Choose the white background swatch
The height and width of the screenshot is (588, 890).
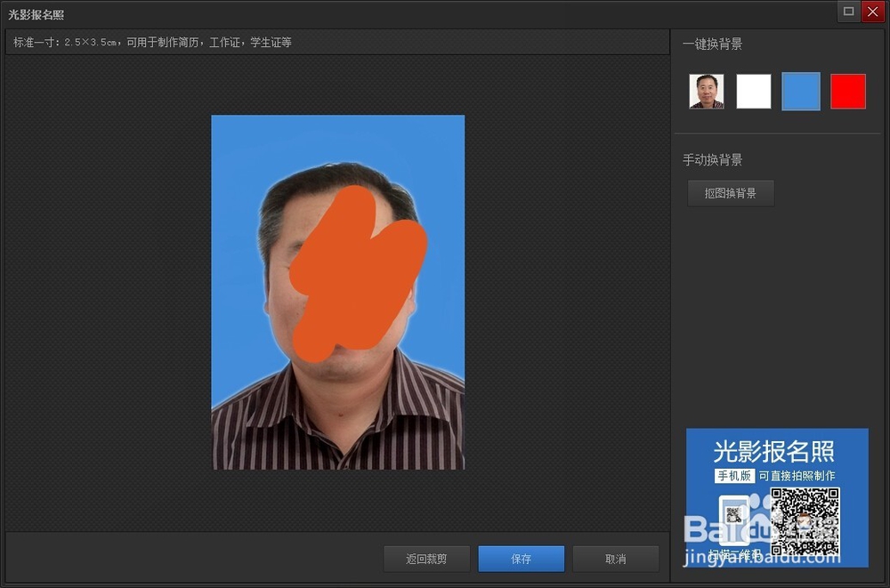753,91
